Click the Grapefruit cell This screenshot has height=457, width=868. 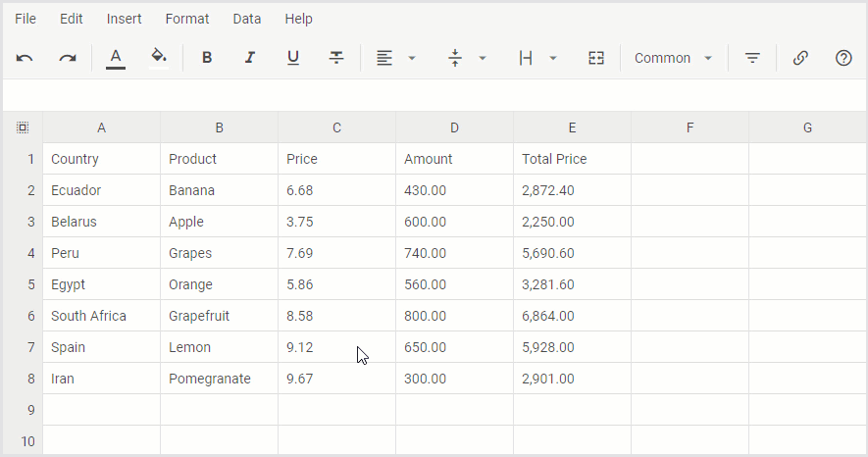point(220,316)
